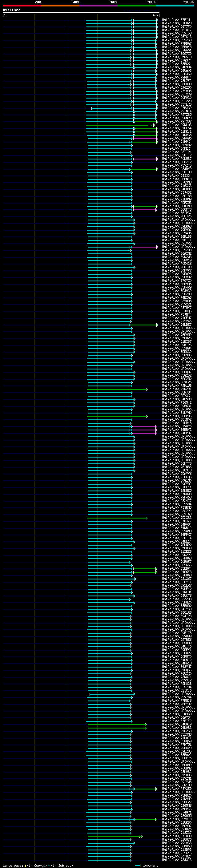197x868 pixels.
Task: Open hit UniRef100_B7FIU4
Action: coord(177,20)
